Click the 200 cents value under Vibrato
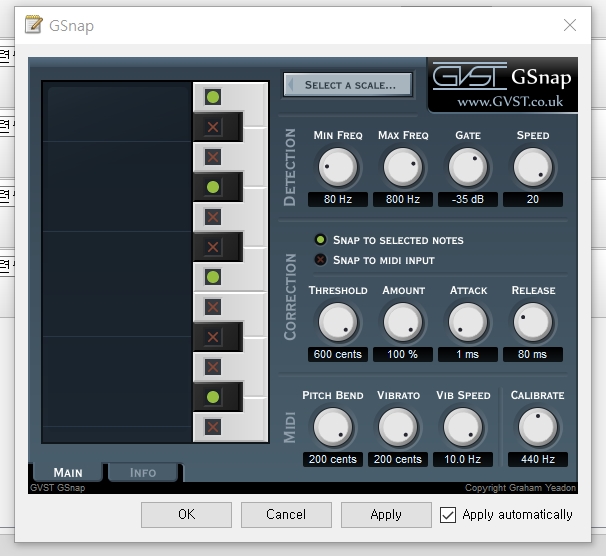The image size is (606, 556). [x=398, y=459]
